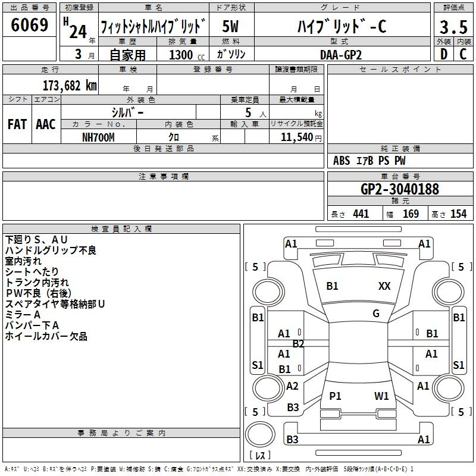Click the front-left tire circle
This screenshot has width=476, height=476.
(268, 292)
